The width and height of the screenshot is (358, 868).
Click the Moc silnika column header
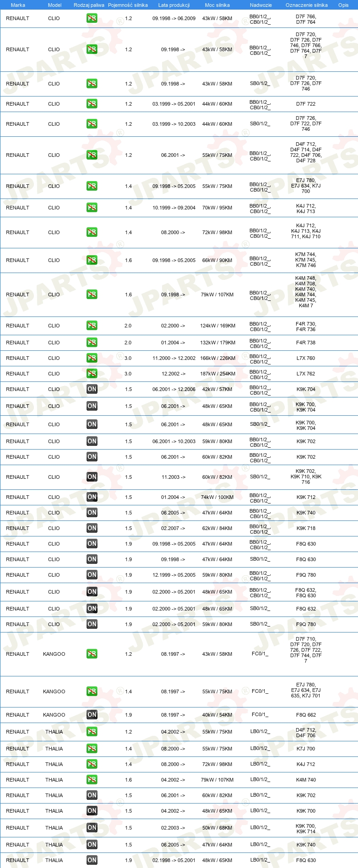217,5
